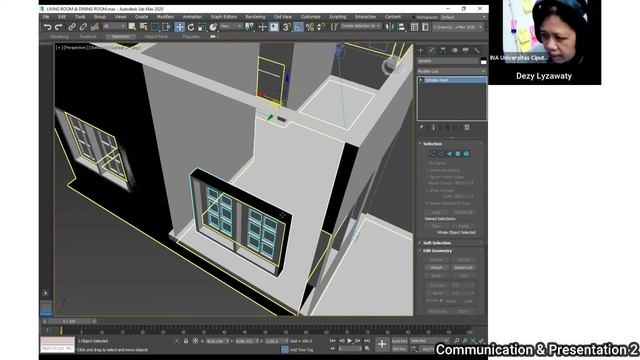Screen dimensions: 640x360
Task: Select Editable Mesh in modifier stack
Action: click(x=452, y=80)
